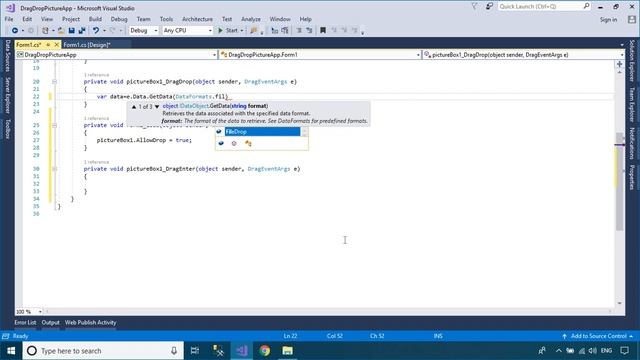The width and height of the screenshot is (640, 360).
Task: Click the feedback icon in the title bar
Action: point(489,7)
